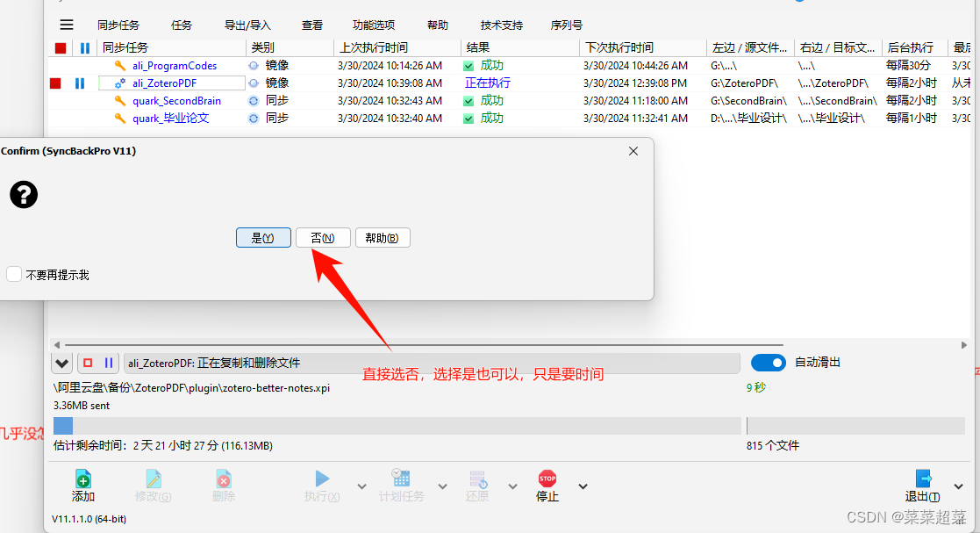Expand dropdown arrow next to 还原

512,486
